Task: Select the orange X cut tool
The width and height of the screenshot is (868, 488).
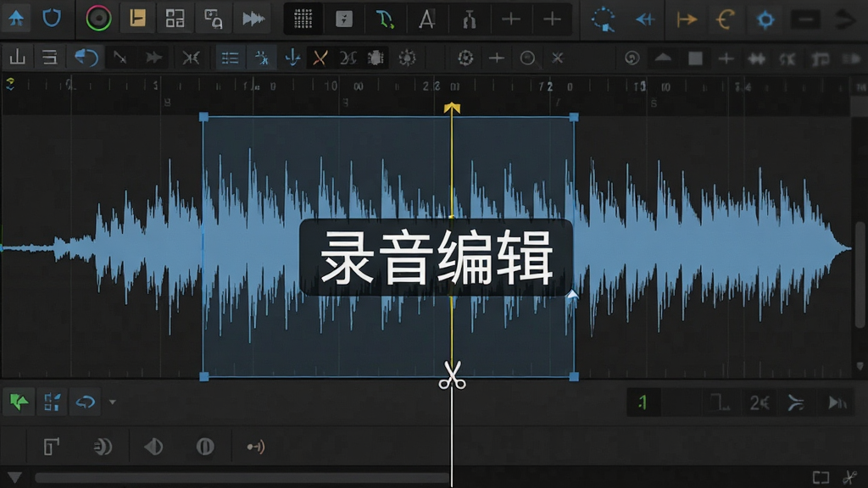Action: [x=320, y=58]
